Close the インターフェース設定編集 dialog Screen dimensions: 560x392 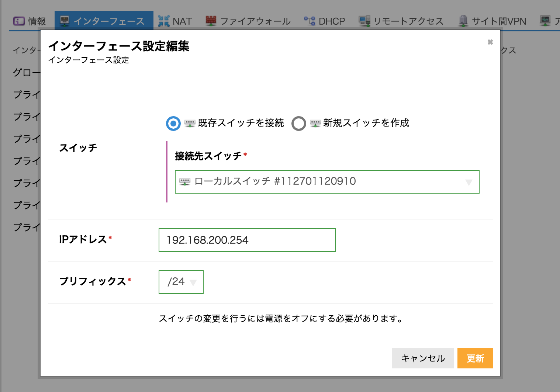click(x=490, y=42)
